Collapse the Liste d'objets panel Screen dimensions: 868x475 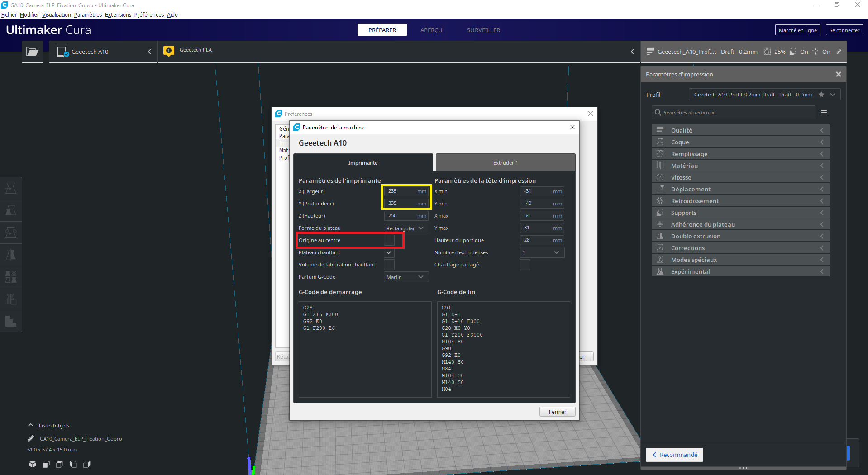pyautogui.click(x=31, y=425)
